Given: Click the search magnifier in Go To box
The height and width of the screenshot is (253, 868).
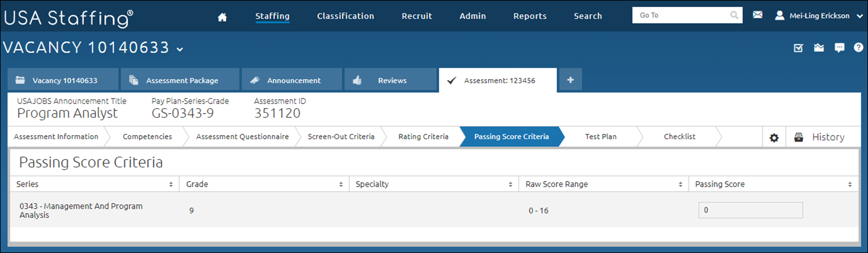Looking at the screenshot, I should click(x=734, y=15).
